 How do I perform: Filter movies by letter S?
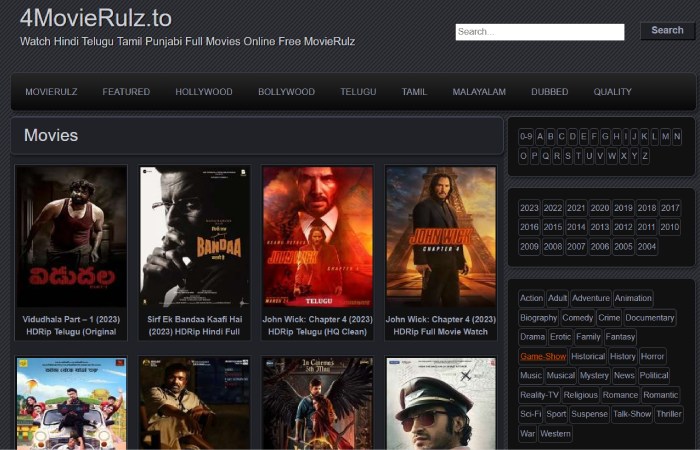567,156
